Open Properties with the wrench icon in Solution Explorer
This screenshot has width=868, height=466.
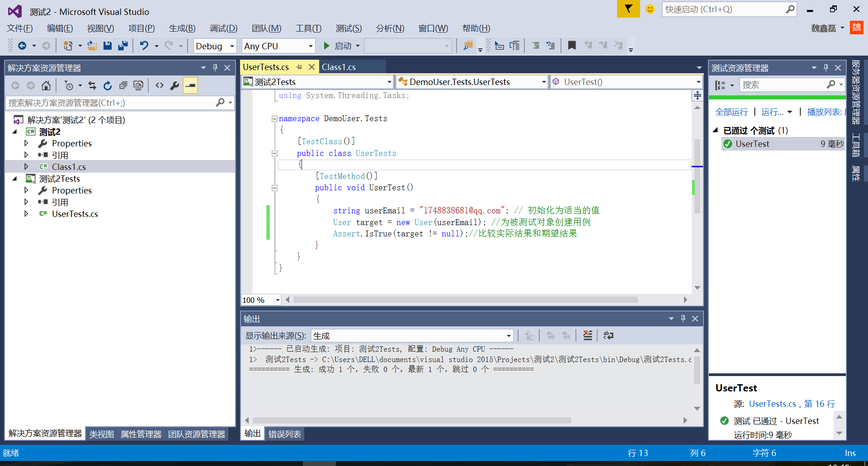click(175, 85)
